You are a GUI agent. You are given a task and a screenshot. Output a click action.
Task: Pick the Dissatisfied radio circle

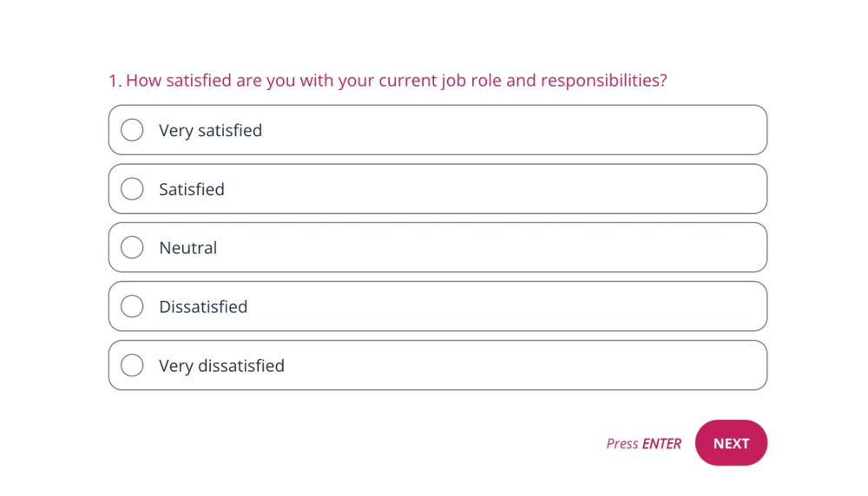132,306
